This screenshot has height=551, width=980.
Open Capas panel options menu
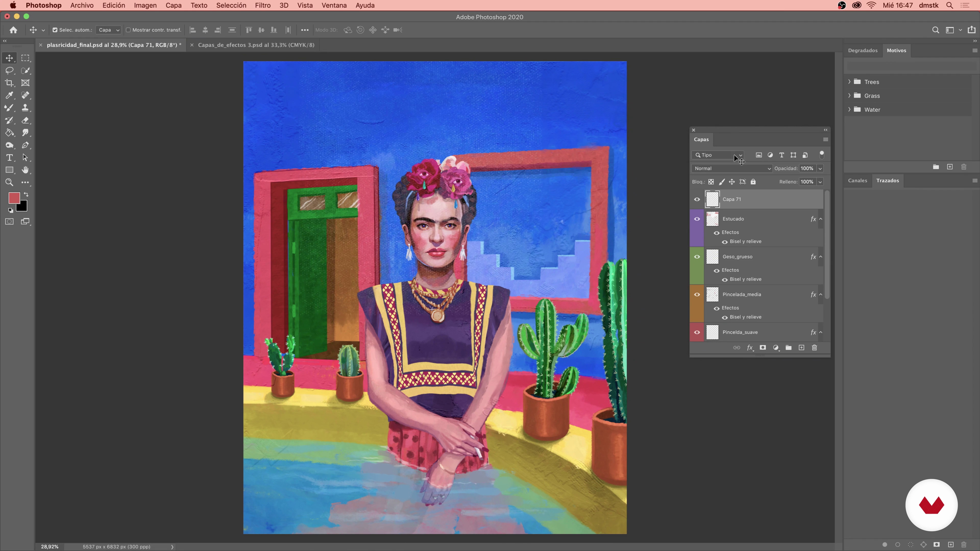[825, 140]
